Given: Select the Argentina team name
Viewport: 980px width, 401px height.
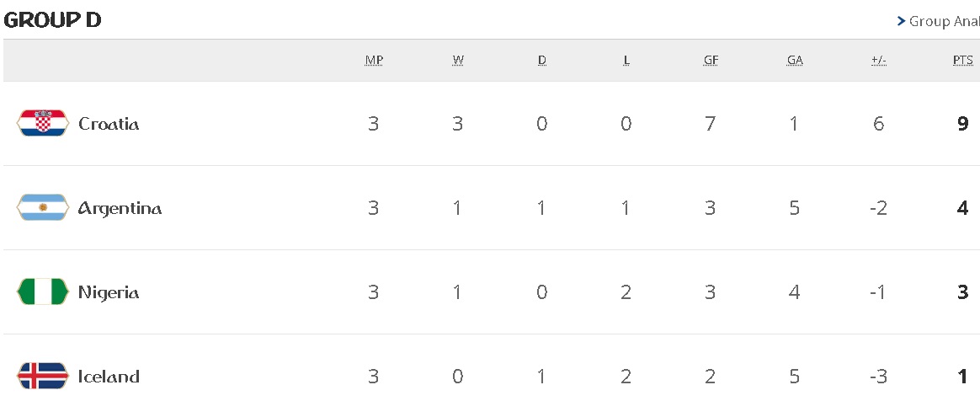Looking at the screenshot, I should coord(120,208).
